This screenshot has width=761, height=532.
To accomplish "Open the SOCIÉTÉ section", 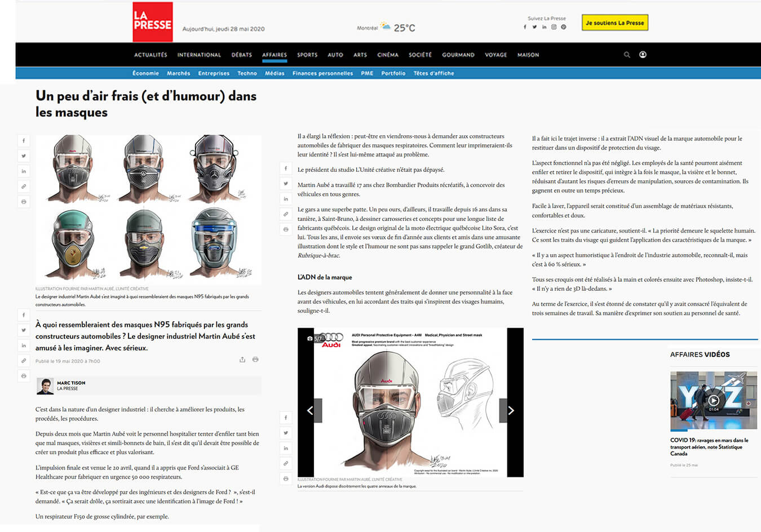I will [420, 55].
